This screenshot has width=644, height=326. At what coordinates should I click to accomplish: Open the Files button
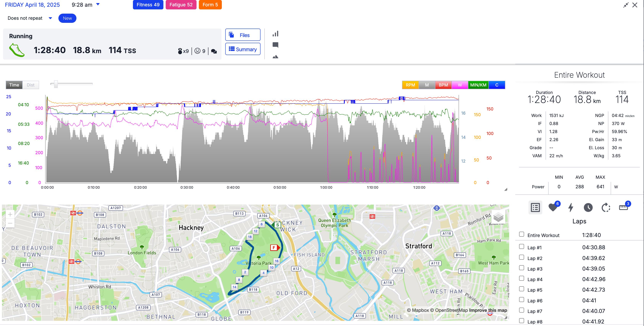click(243, 35)
